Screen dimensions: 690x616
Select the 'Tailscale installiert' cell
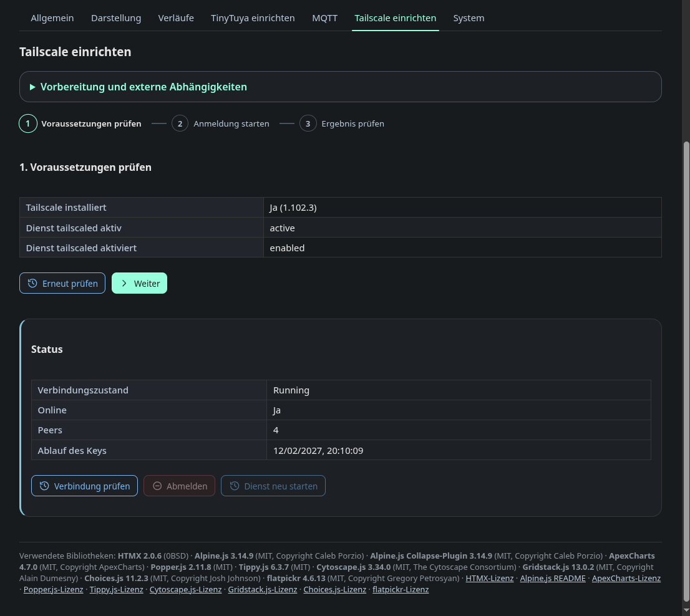pyautogui.click(x=142, y=208)
